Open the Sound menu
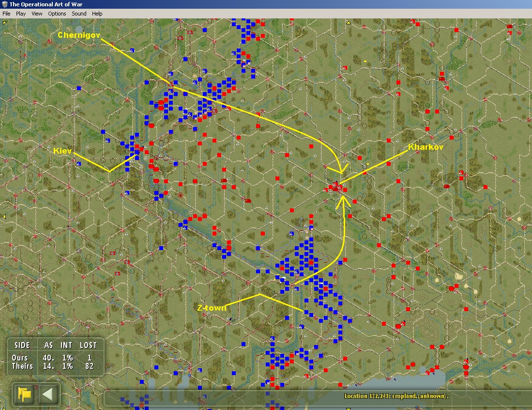Viewport: 532px width, 410px height. click(x=79, y=14)
